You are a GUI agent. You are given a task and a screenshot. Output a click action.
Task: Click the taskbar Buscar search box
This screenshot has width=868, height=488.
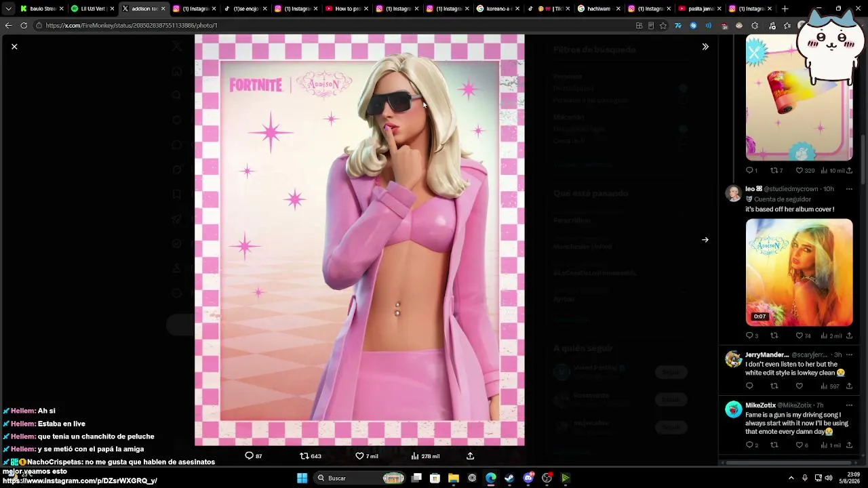(361, 478)
